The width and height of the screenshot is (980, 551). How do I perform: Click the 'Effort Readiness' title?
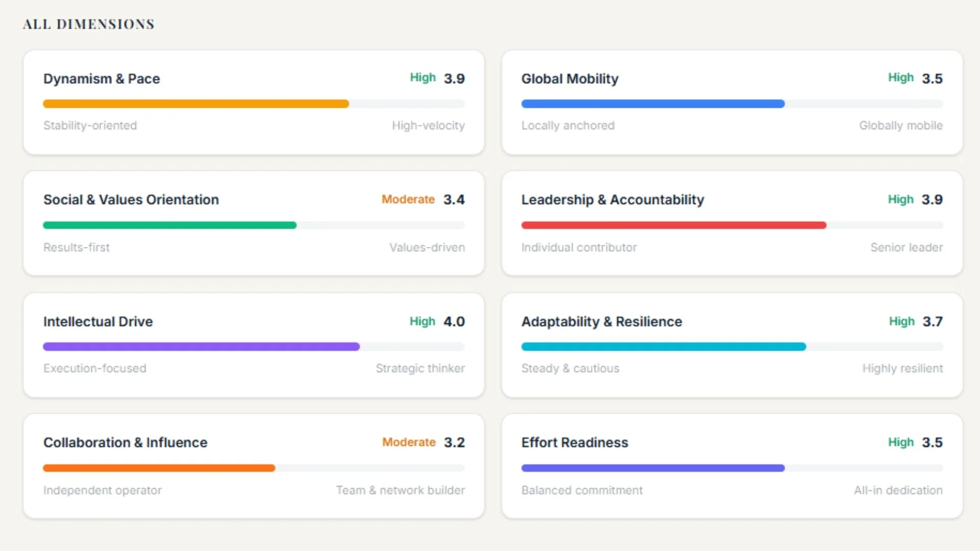(x=575, y=442)
